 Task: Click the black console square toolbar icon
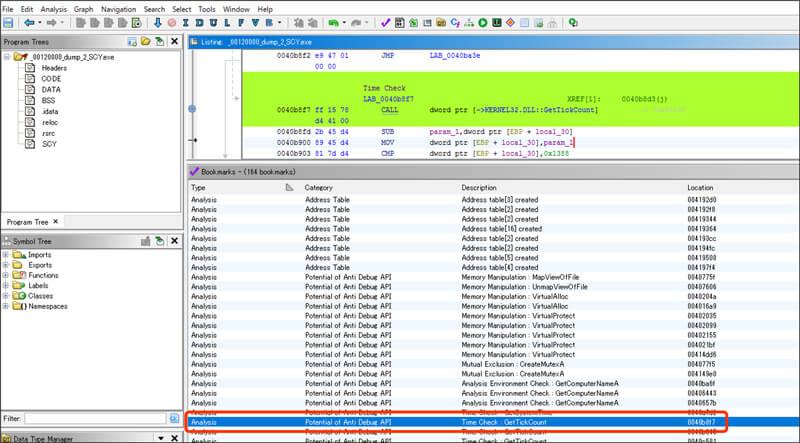496,23
